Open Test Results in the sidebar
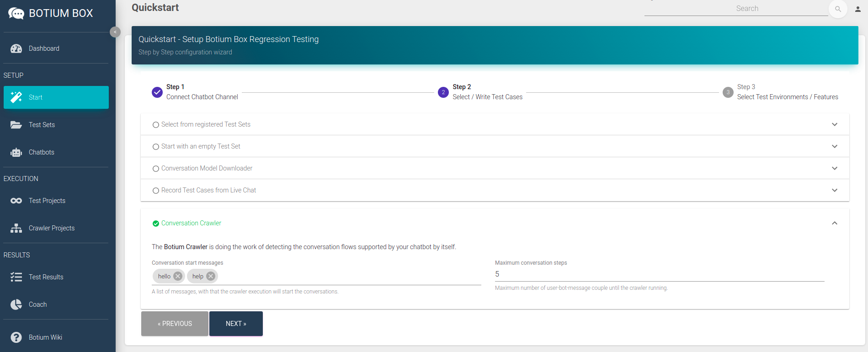 pos(56,277)
